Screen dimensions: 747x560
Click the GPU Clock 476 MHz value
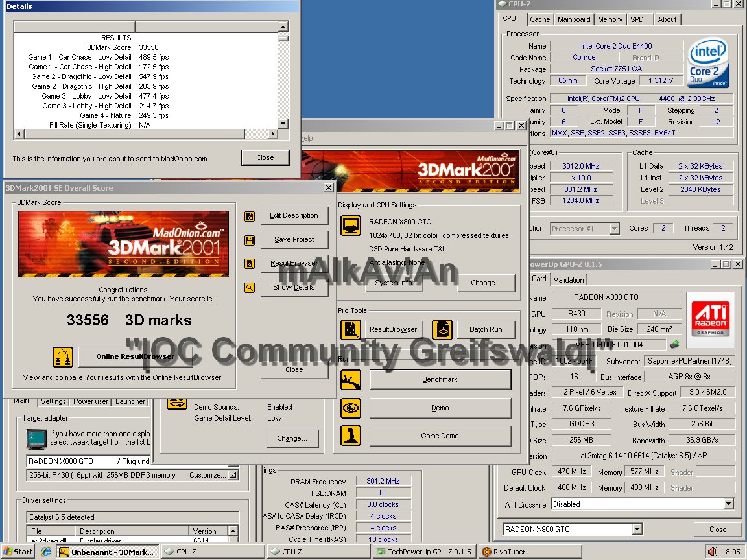click(572, 471)
